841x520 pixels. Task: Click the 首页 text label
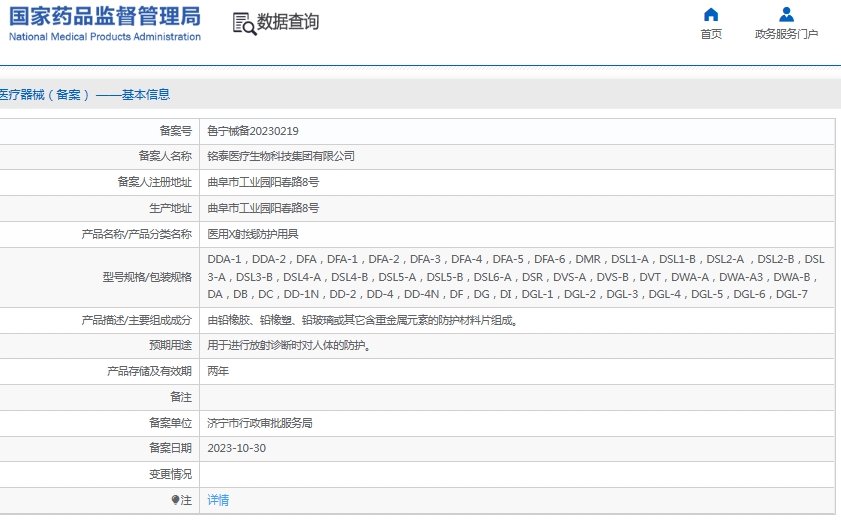(711, 34)
